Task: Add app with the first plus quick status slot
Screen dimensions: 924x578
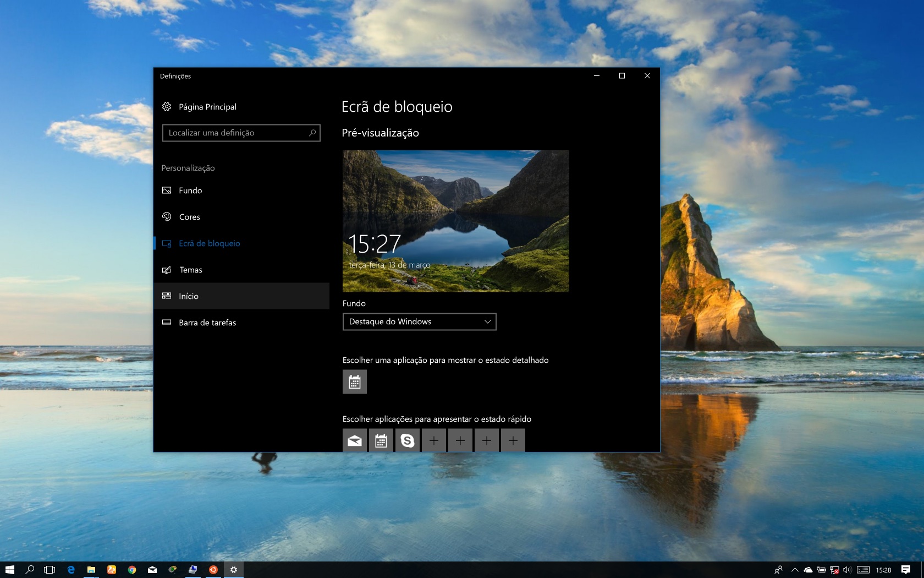Action: tap(434, 441)
